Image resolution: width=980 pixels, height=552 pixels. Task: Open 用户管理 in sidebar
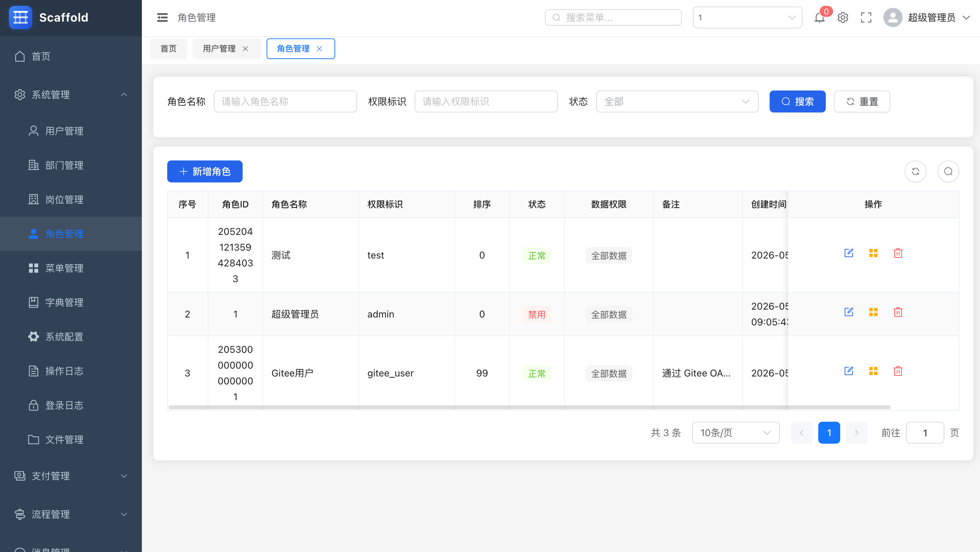71,131
